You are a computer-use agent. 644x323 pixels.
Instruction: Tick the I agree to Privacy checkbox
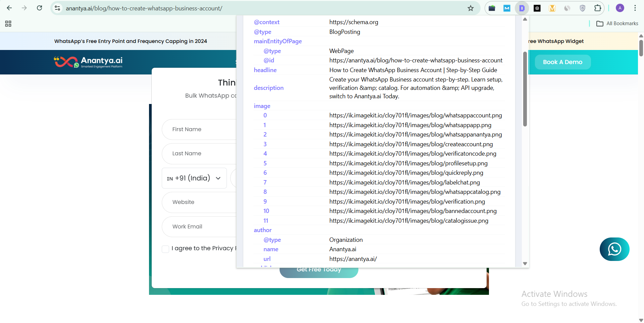pyautogui.click(x=165, y=249)
